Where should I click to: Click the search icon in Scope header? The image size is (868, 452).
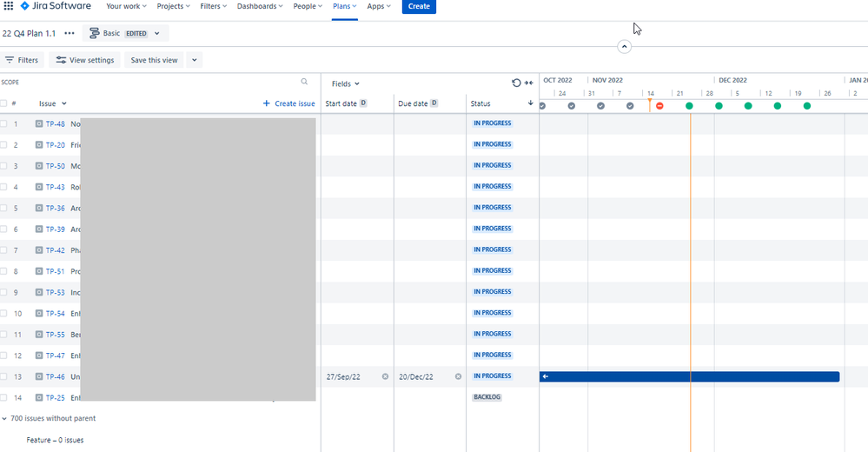click(304, 82)
